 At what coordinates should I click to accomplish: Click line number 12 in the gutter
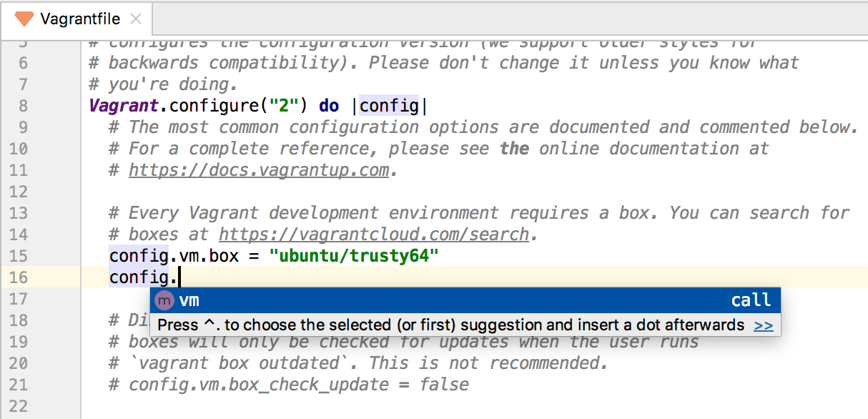click(19, 192)
